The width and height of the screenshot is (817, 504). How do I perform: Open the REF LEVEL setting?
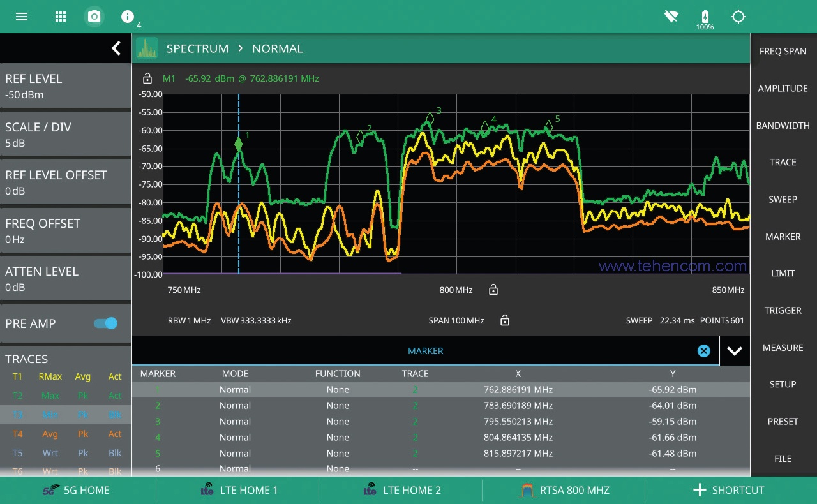(66, 86)
